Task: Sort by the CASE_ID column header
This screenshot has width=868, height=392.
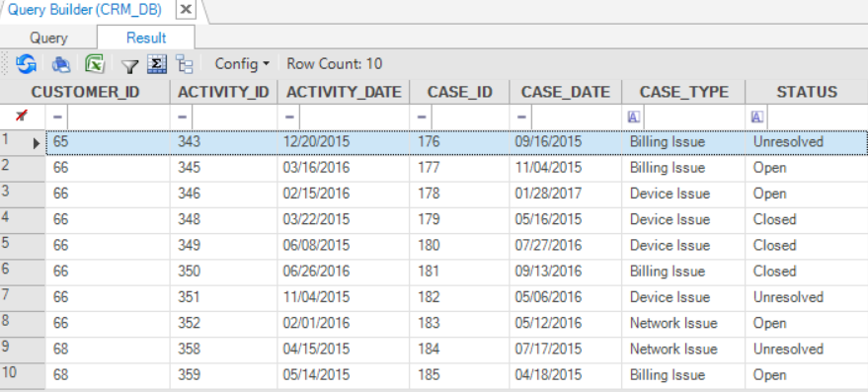Action: click(x=459, y=92)
